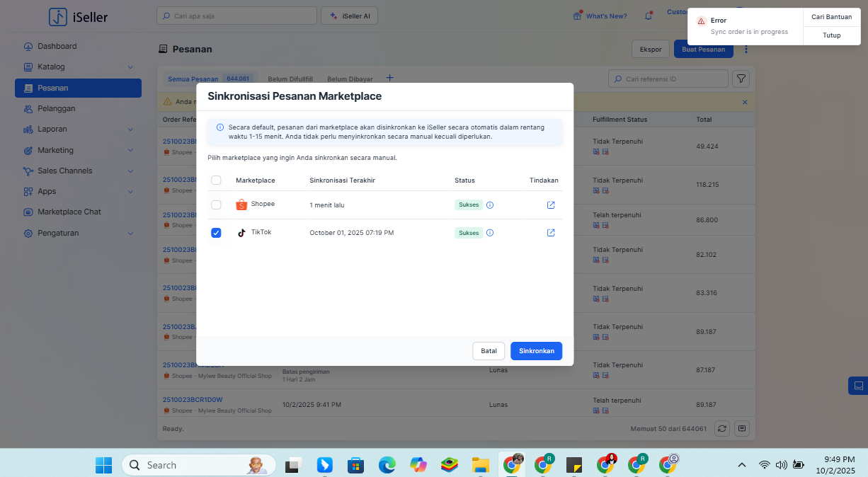Uncheck the TikTok marketplace checkbox
This screenshot has width=868, height=477.
216,233
